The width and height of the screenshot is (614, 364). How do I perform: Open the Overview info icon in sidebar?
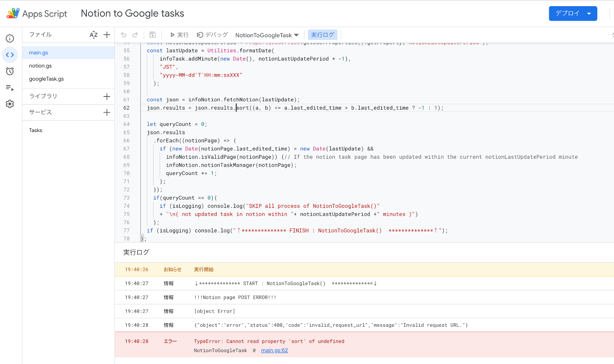10,39
